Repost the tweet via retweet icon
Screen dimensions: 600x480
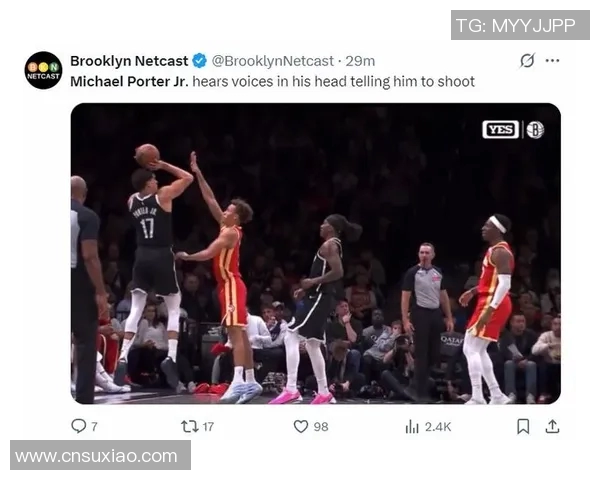click(x=189, y=426)
